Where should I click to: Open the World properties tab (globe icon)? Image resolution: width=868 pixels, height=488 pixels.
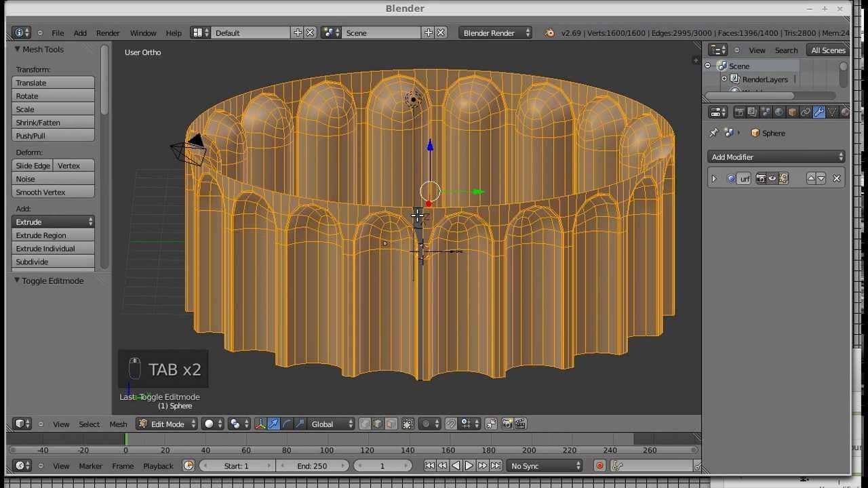pyautogui.click(x=778, y=113)
